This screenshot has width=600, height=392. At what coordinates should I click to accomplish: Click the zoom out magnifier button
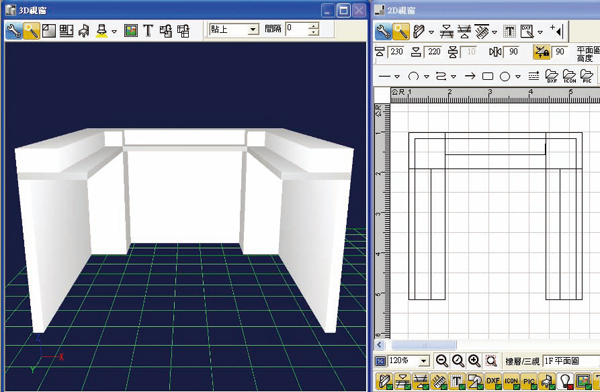[x=442, y=361]
